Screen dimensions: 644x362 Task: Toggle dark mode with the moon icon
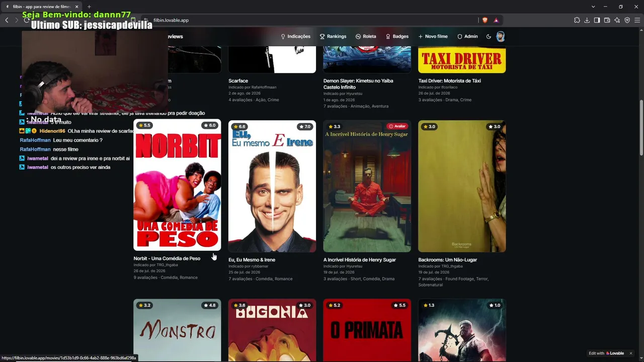pyautogui.click(x=489, y=36)
